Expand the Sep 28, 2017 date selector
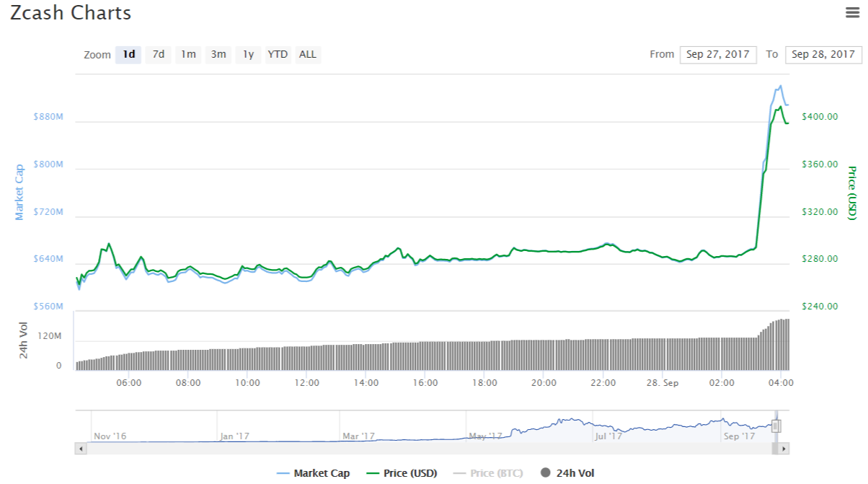Image resolution: width=868 pixels, height=484 pixels. point(823,54)
